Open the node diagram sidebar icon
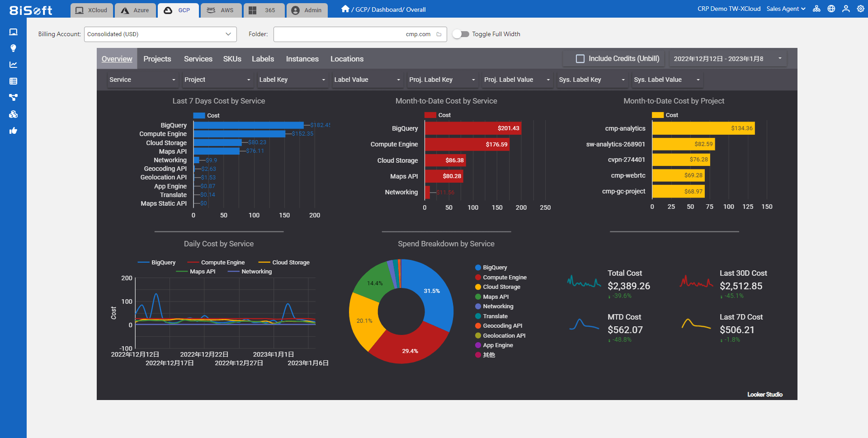868x438 pixels. 14,98
